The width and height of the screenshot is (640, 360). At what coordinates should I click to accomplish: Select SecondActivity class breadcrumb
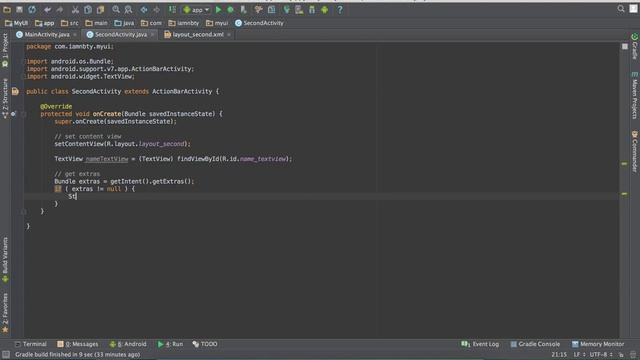tap(259, 23)
